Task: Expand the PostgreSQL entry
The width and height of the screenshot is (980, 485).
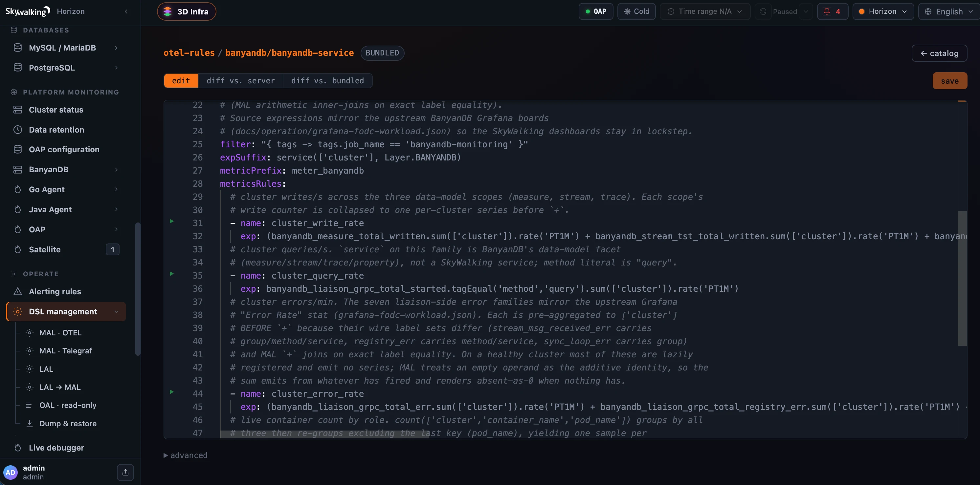Action: coord(116,68)
